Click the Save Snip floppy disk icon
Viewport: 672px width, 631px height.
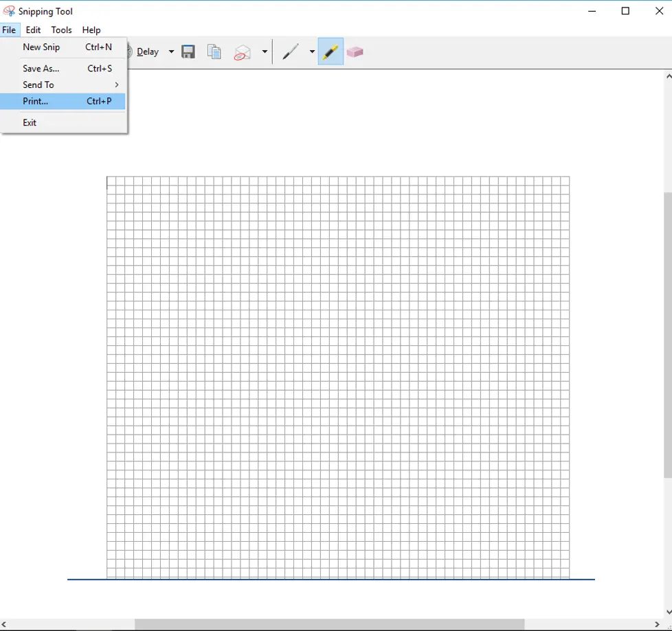[188, 51]
